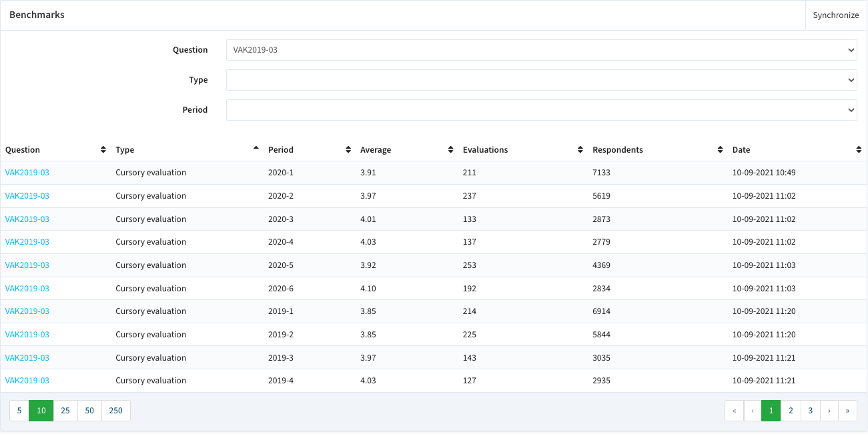This screenshot has width=868, height=434.
Task: Select evaluations value 225
Action: click(x=470, y=335)
